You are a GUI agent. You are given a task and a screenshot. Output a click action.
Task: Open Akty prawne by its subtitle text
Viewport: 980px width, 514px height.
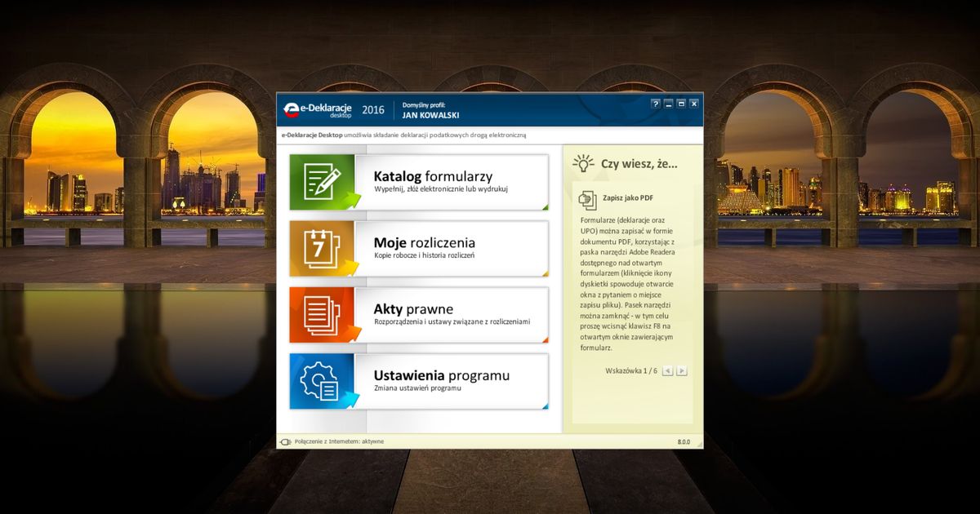tap(452, 322)
